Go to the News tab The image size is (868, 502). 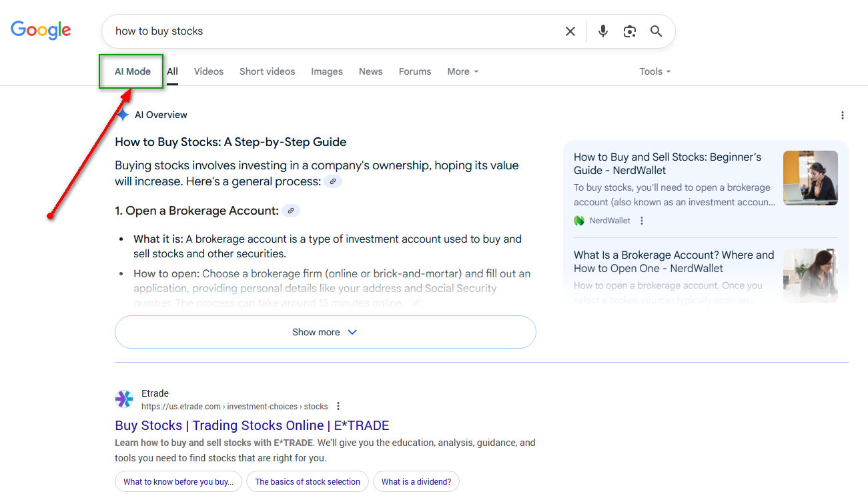pyautogui.click(x=371, y=71)
